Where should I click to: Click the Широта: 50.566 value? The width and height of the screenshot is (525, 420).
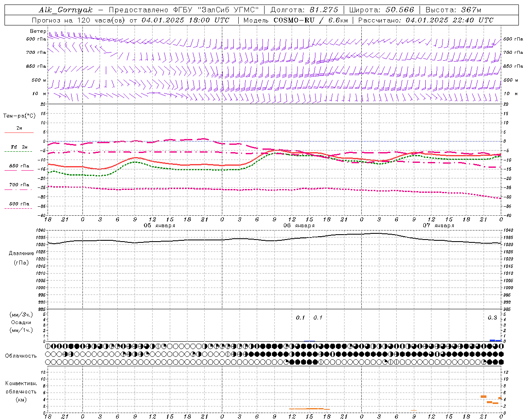(x=381, y=10)
